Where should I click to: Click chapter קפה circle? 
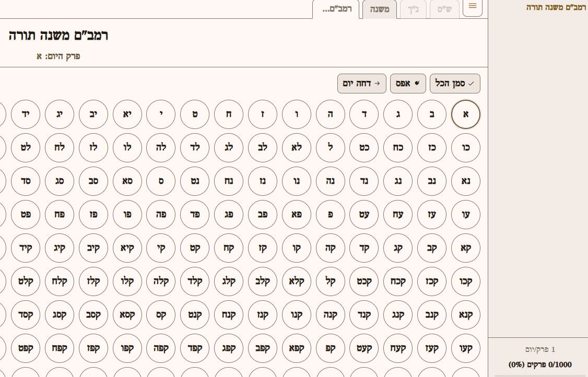161,348
